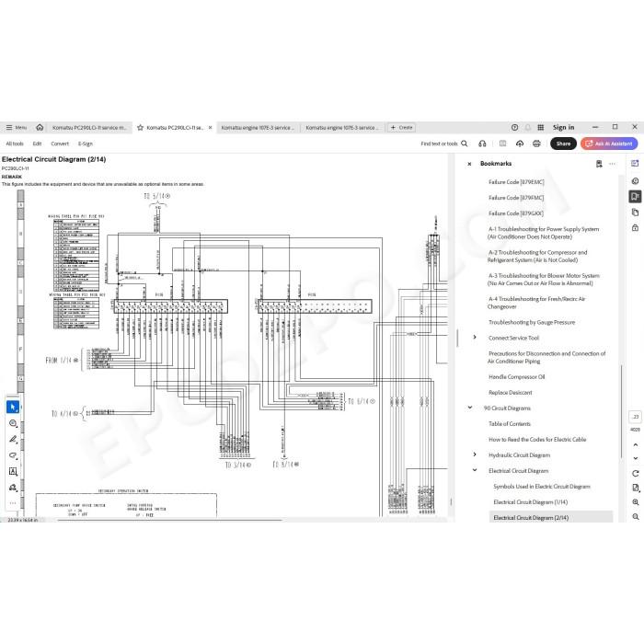Open bookmark Failure Code [879GKX]
Viewport: 644px width, 644px height.
click(516, 213)
